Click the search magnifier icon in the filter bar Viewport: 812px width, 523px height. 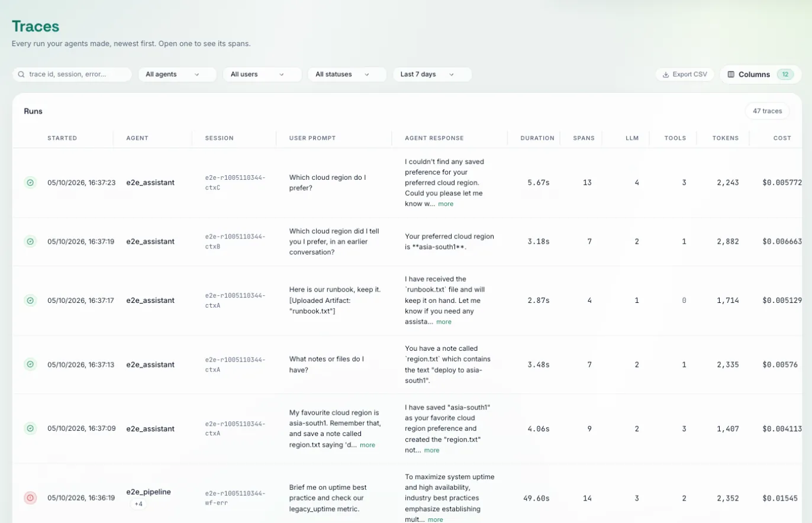21,75
